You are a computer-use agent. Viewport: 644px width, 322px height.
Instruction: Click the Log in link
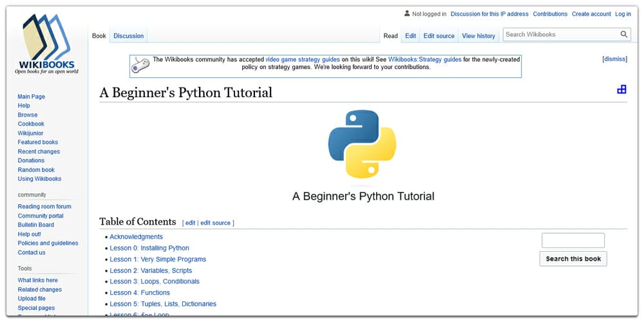(623, 14)
